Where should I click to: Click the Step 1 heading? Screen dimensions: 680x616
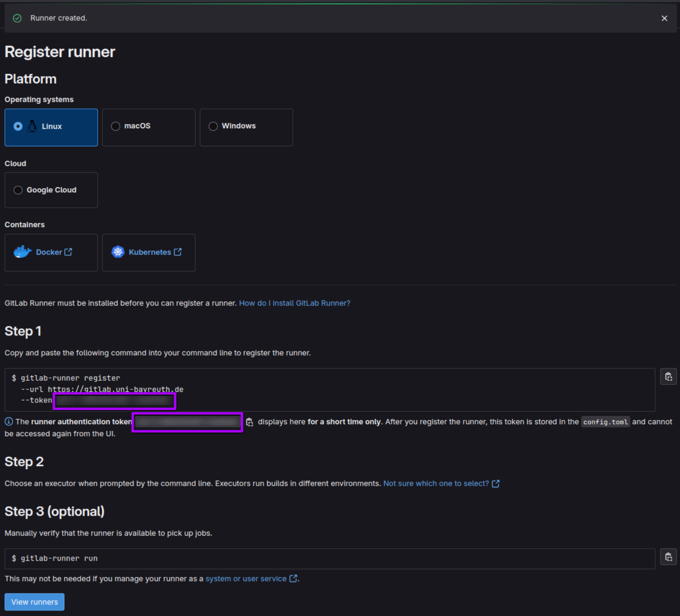pyautogui.click(x=23, y=331)
